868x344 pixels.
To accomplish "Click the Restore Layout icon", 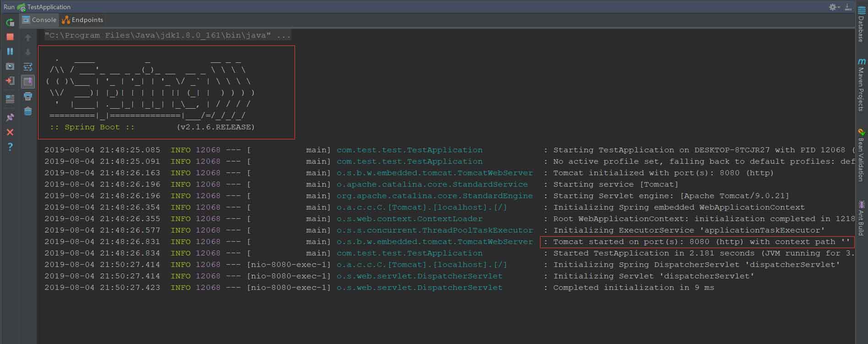I will [x=10, y=98].
